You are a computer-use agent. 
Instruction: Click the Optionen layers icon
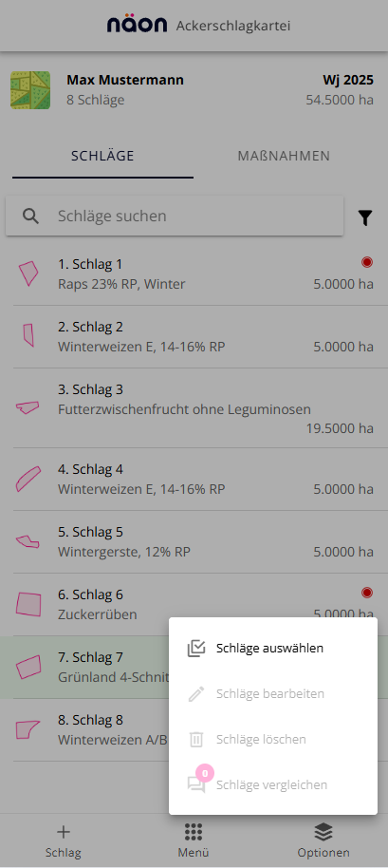point(323,831)
